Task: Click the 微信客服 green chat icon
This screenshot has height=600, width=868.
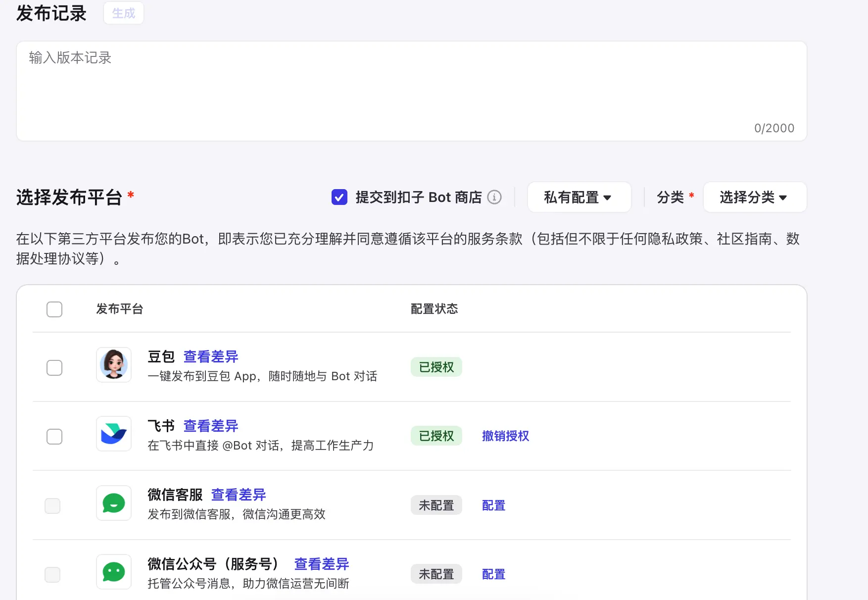Action: pos(113,503)
